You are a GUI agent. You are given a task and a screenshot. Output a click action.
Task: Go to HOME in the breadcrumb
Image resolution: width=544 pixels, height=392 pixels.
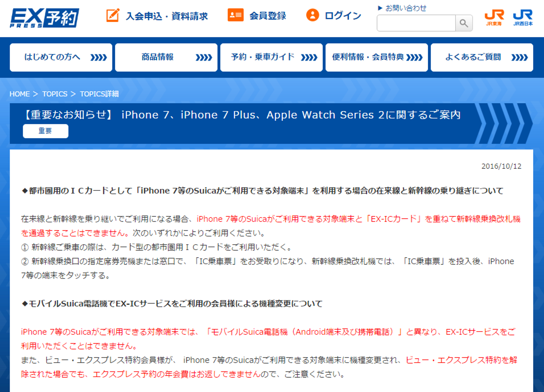coord(20,94)
